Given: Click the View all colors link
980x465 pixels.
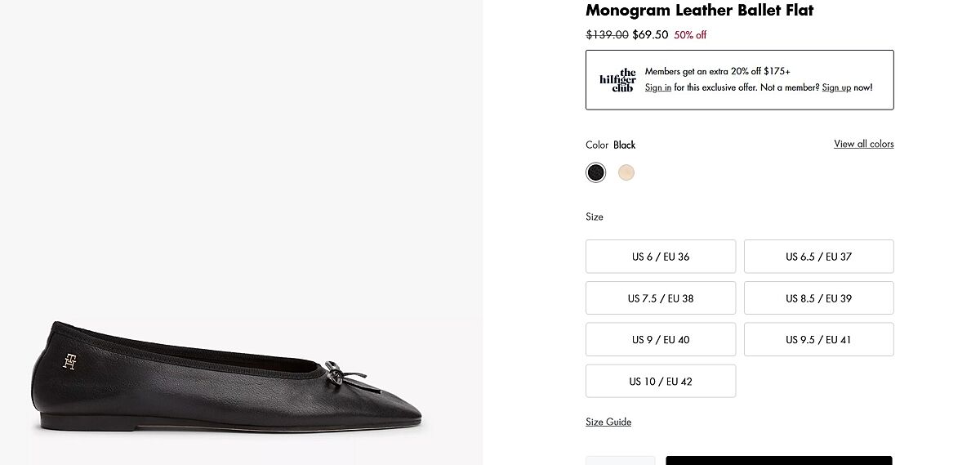Looking at the screenshot, I should click(863, 144).
